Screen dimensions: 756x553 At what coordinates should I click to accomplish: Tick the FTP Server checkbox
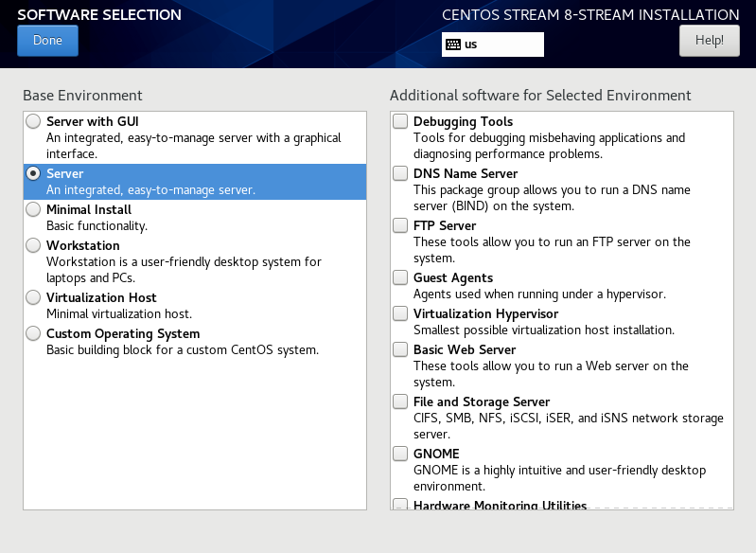pos(400,225)
